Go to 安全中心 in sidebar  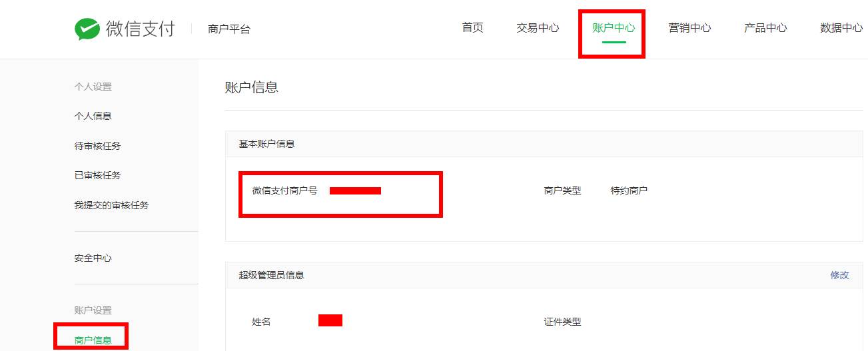(93, 258)
